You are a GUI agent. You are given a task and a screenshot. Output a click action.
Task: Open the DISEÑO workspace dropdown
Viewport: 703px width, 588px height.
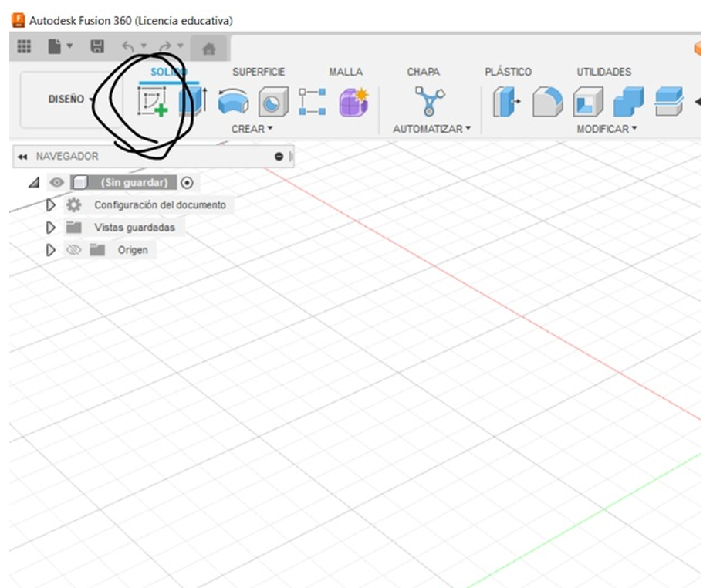pyautogui.click(x=71, y=99)
